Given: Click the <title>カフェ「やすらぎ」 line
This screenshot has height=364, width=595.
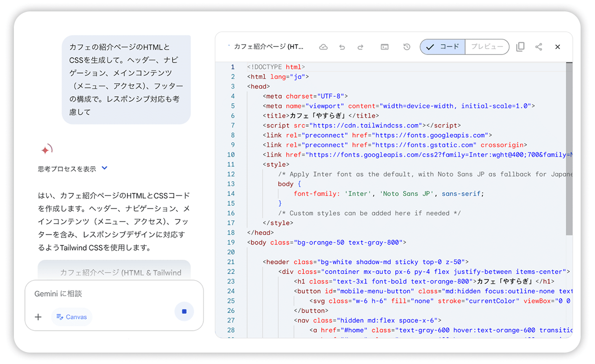Looking at the screenshot, I should click(x=321, y=116).
